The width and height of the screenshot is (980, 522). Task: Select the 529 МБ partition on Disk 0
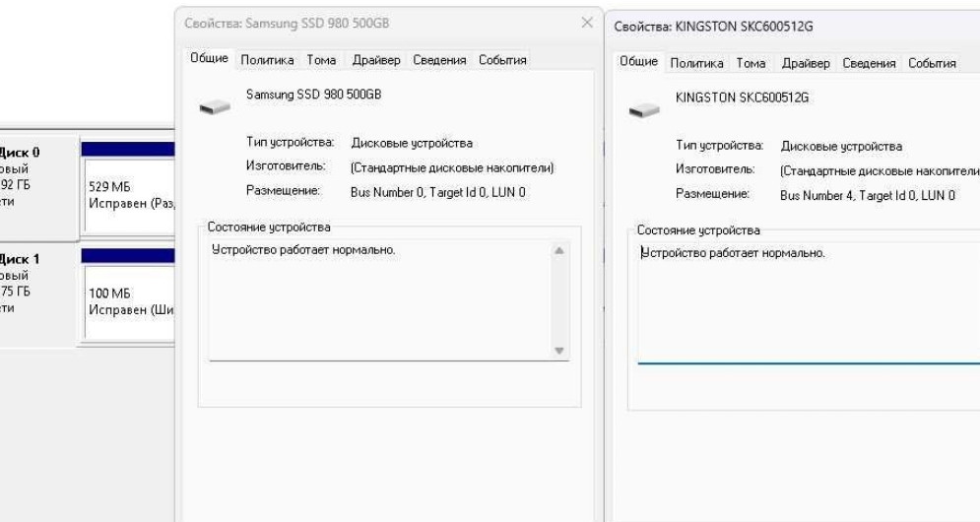click(129, 195)
